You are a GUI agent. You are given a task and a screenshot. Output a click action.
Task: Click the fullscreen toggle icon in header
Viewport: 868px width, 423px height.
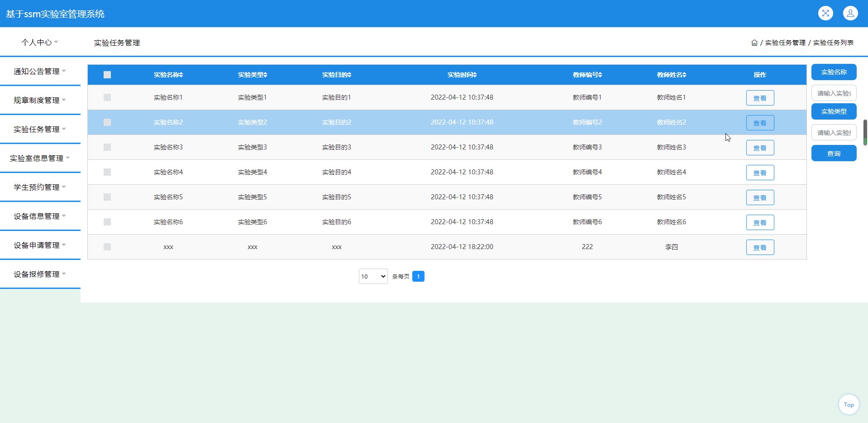[825, 13]
